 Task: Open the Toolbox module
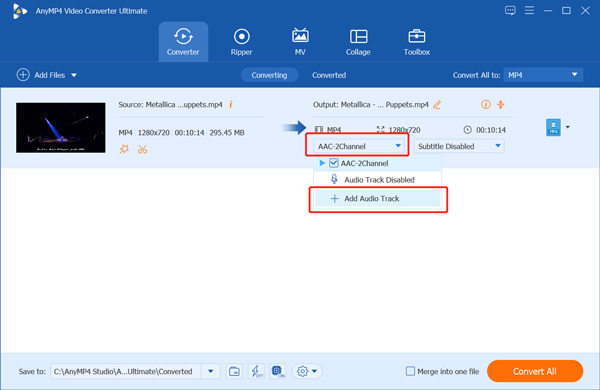click(x=417, y=42)
